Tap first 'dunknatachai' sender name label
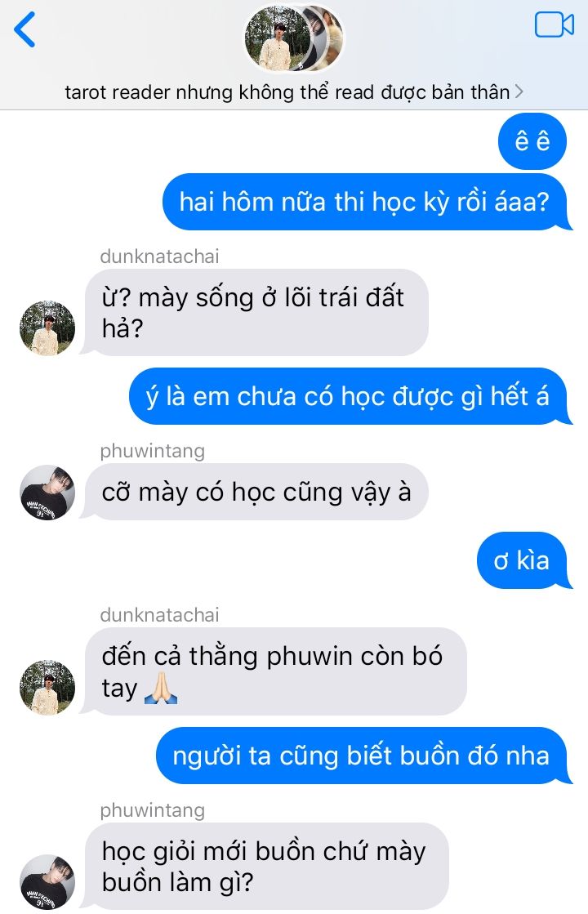The image size is (588, 914). (159, 256)
